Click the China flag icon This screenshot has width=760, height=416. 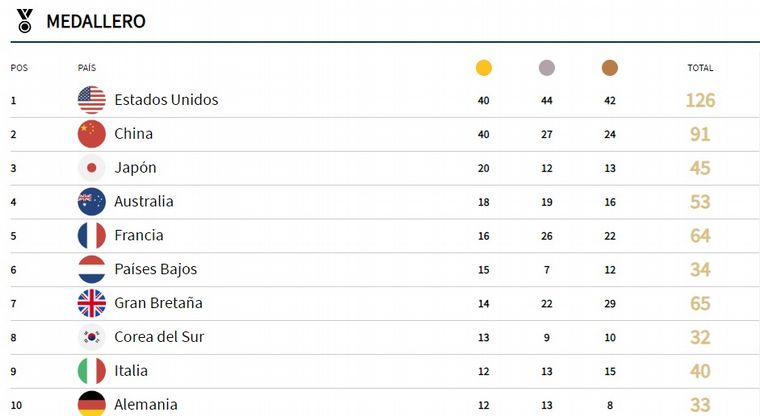coord(92,134)
